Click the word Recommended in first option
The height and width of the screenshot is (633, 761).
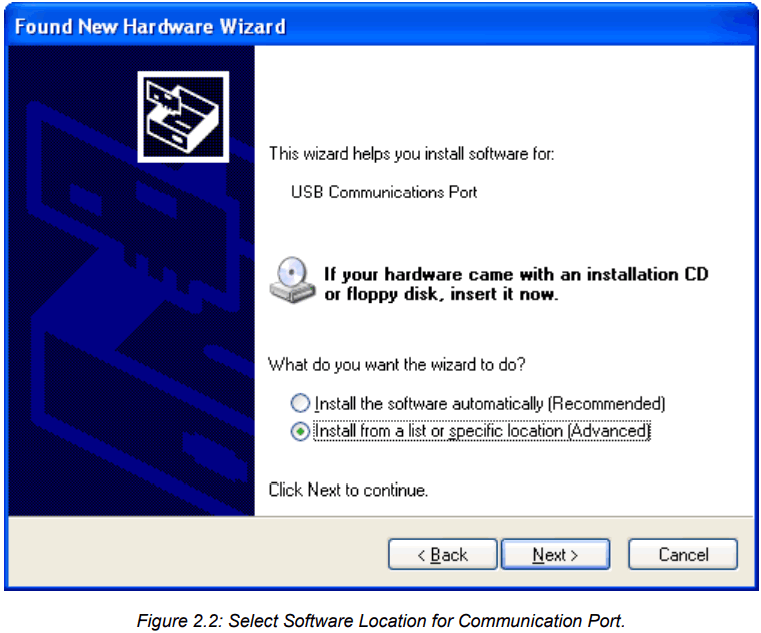(607, 403)
